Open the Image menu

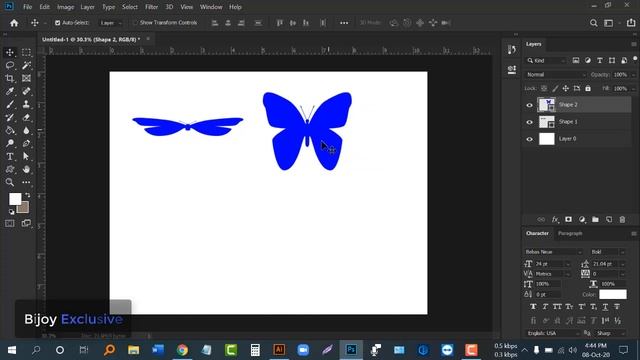(65, 7)
